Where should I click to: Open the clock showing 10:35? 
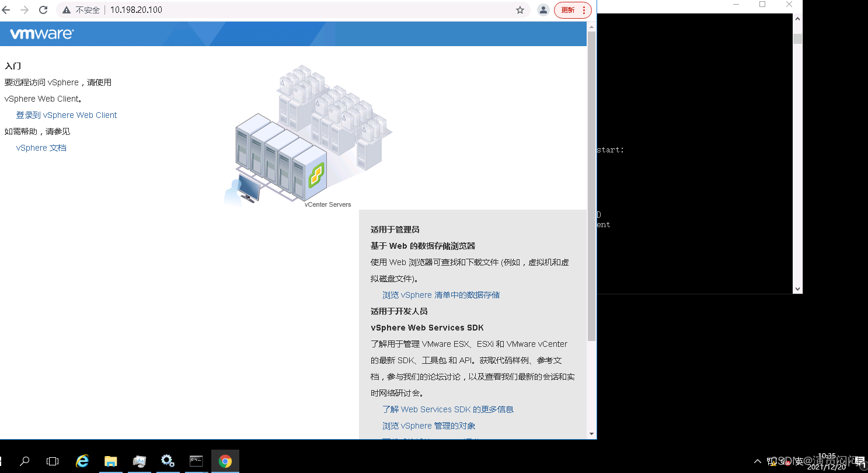click(x=827, y=461)
